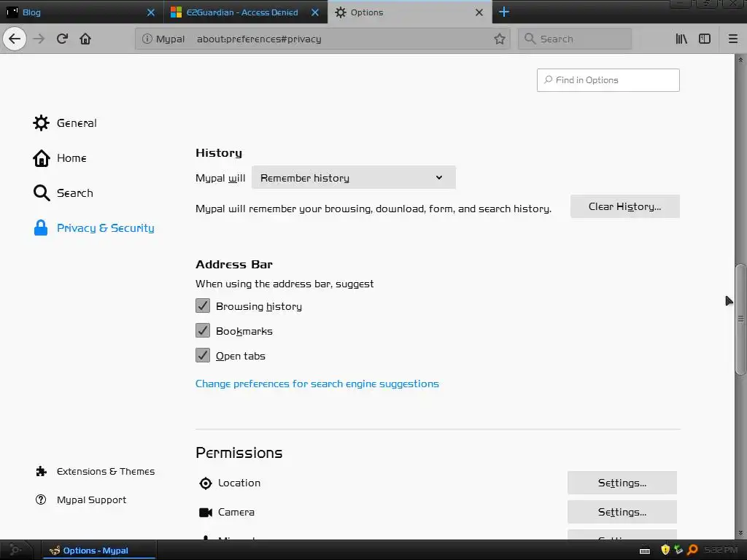Open Location permission Settings button
The image size is (747, 560).
click(x=622, y=483)
